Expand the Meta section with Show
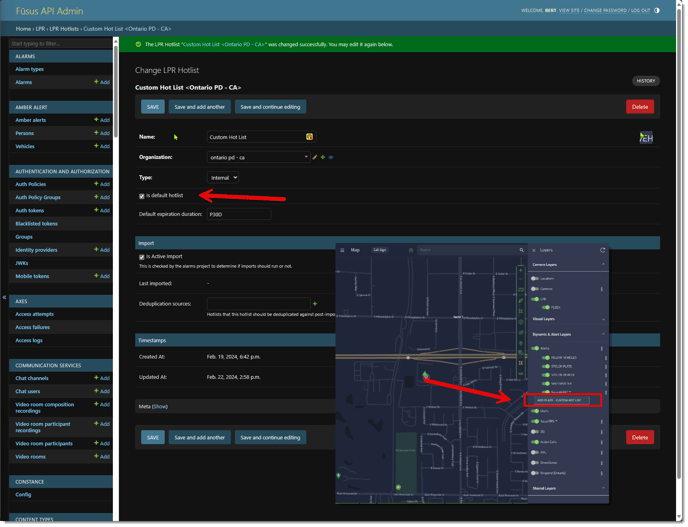The height and width of the screenshot is (527, 688). coord(160,407)
